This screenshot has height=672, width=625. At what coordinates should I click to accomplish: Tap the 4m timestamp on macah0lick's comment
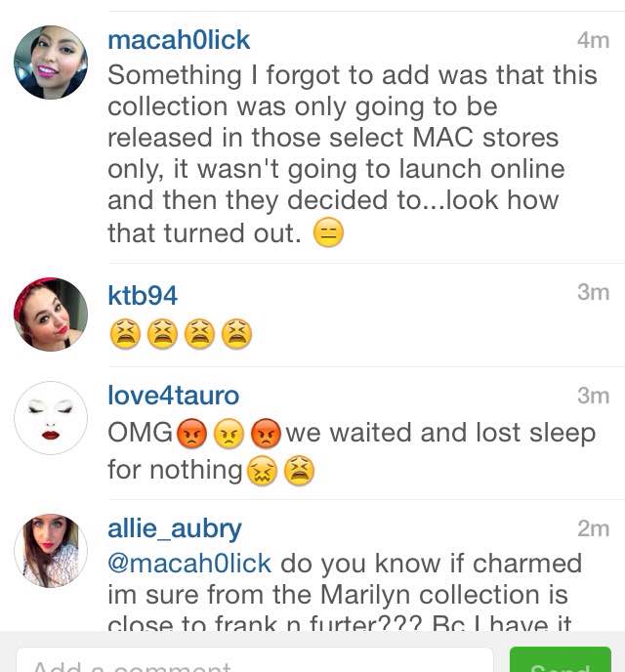coord(594,40)
